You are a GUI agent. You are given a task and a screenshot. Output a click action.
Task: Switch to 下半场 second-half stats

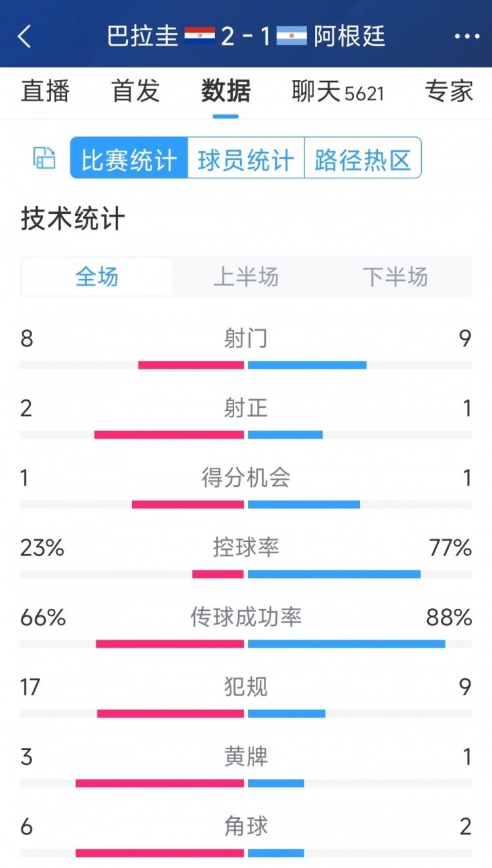pyautogui.click(x=396, y=277)
